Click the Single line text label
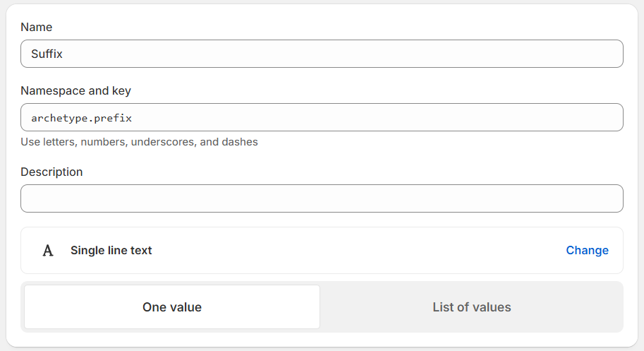This screenshot has width=644, height=351. pyautogui.click(x=111, y=251)
